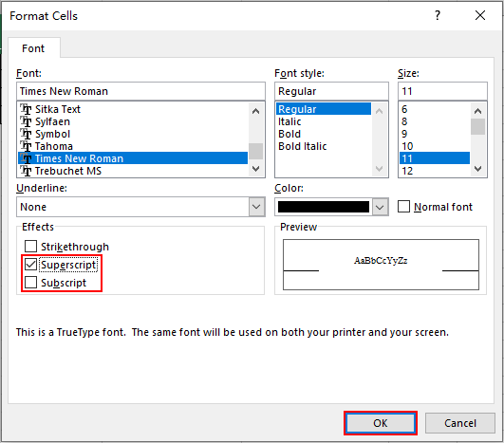This screenshot has width=504, height=443.
Task: Click the Cancel button
Action: pyautogui.click(x=460, y=423)
